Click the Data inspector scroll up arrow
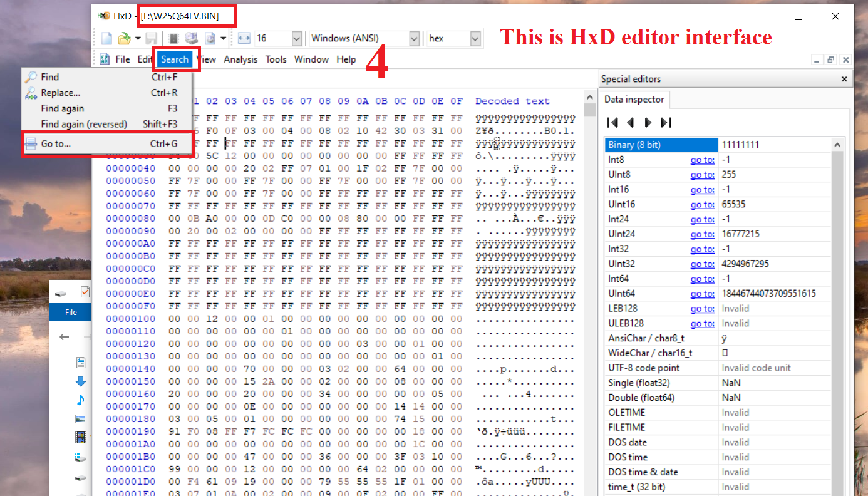868x496 pixels. [837, 145]
